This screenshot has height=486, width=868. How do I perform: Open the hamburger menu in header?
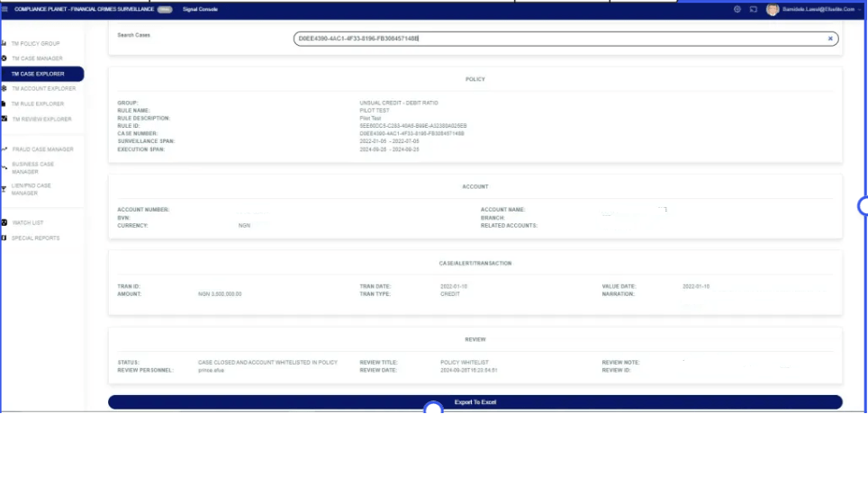pos(5,9)
